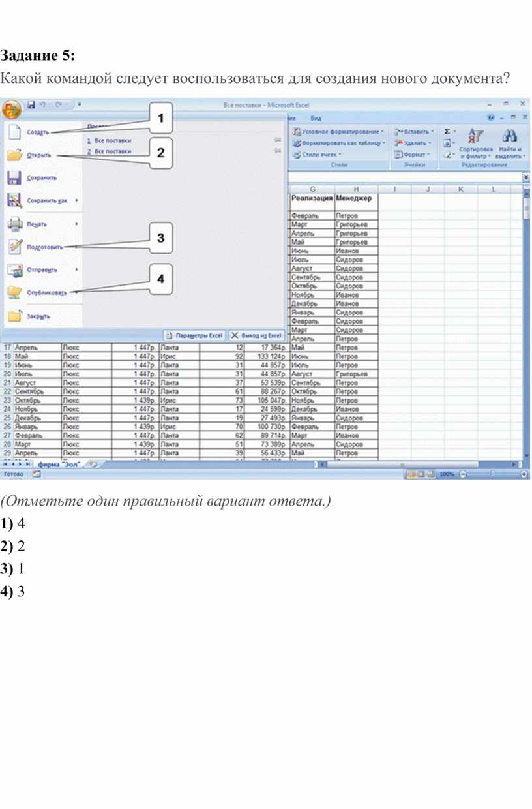The image size is (532, 809).
Task: Click the Вставить cells icon
Action: tap(398, 132)
